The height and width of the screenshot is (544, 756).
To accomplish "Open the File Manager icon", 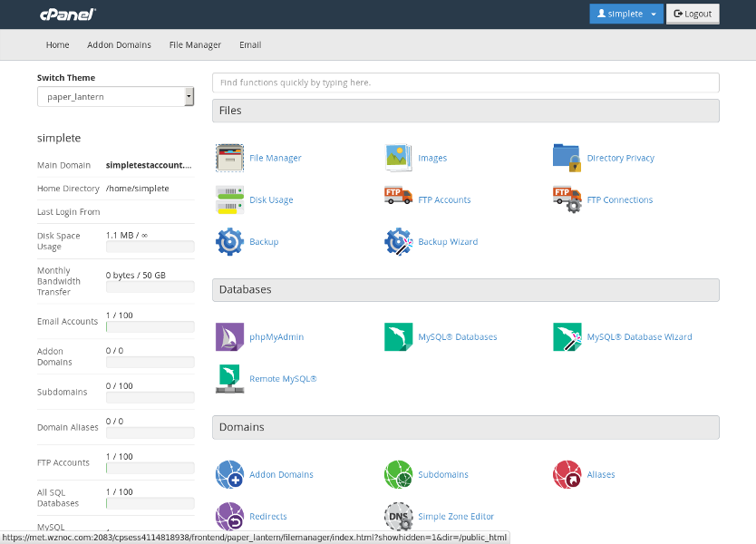I will (x=229, y=158).
